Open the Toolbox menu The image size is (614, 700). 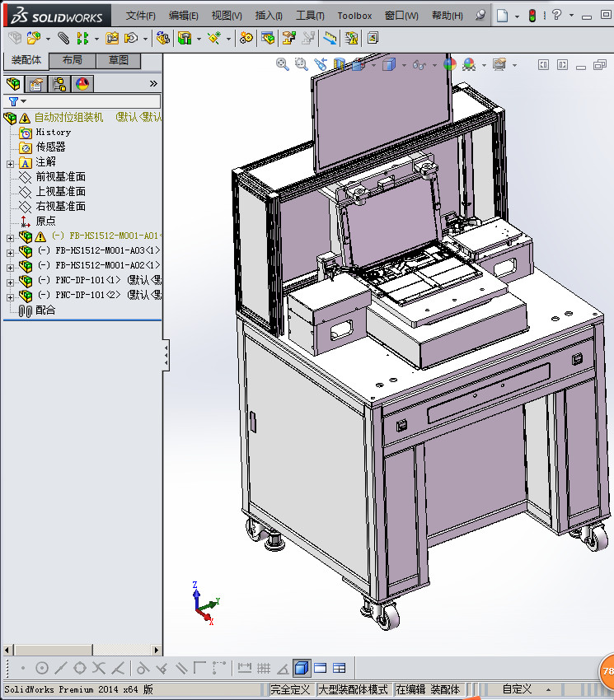(354, 16)
